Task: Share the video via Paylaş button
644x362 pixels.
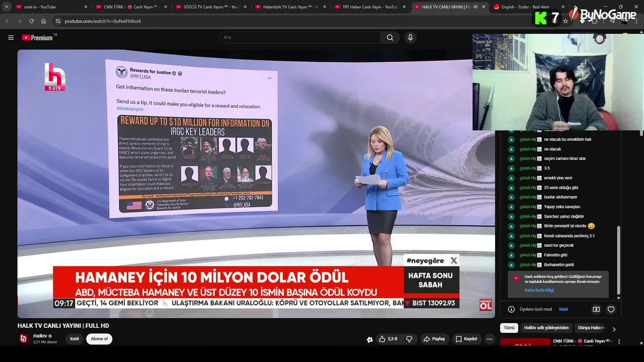Action: pyautogui.click(x=434, y=339)
